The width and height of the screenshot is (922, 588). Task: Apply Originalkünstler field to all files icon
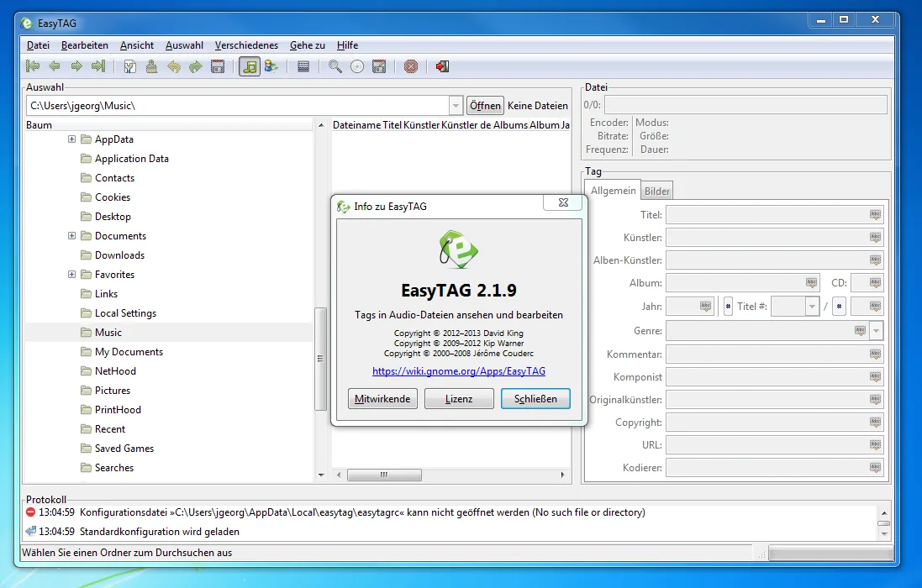pos(875,400)
